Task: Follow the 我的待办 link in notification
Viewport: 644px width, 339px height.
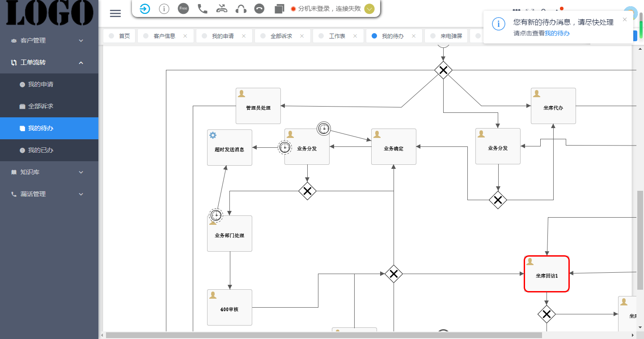Action: [x=557, y=33]
